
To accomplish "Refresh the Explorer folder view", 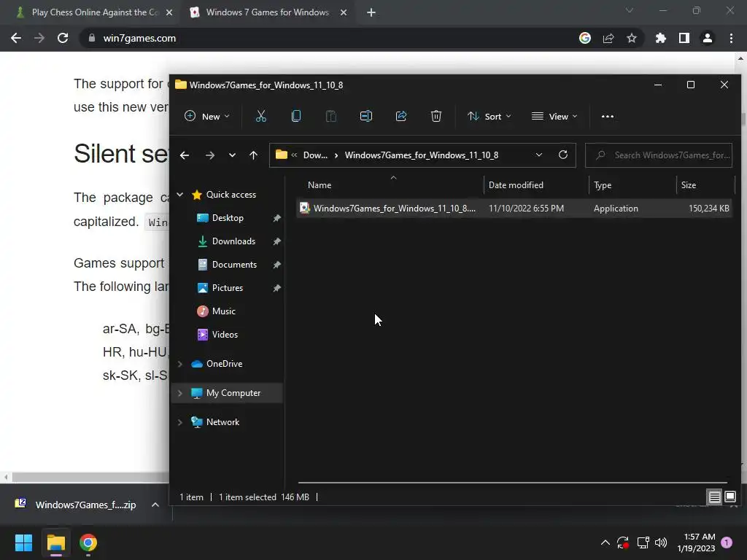I will click(563, 155).
